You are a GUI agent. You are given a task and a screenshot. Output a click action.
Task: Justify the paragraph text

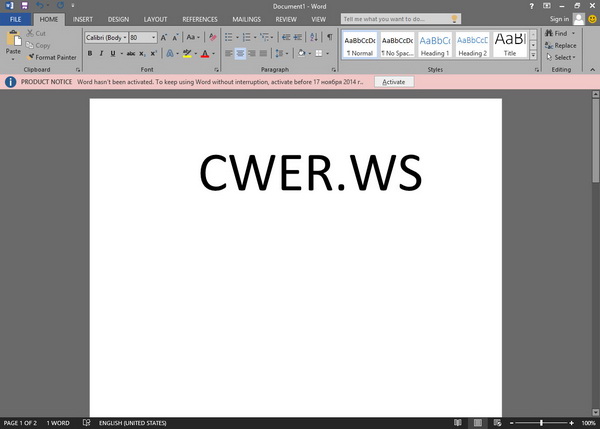pyautogui.click(x=263, y=53)
